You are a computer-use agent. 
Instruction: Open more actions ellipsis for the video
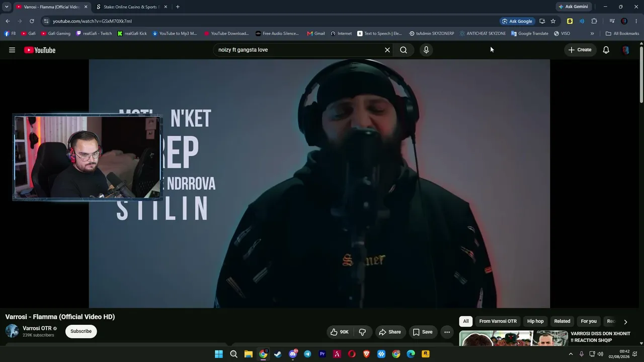[x=447, y=332]
